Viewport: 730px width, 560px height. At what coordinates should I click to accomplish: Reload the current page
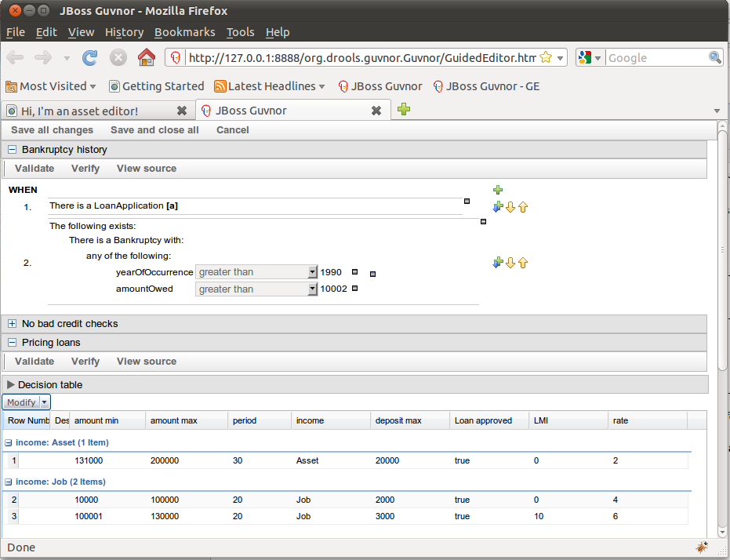[90, 57]
